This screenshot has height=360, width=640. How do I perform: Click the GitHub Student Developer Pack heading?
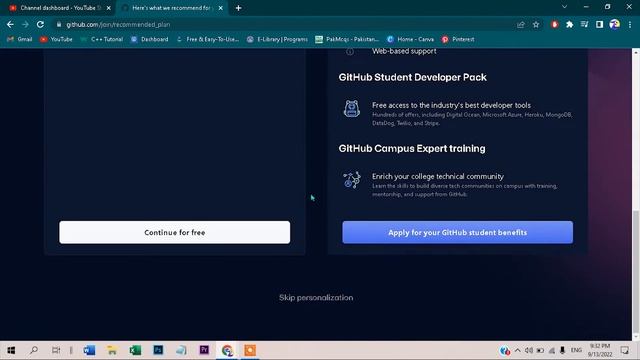pos(413,77)
